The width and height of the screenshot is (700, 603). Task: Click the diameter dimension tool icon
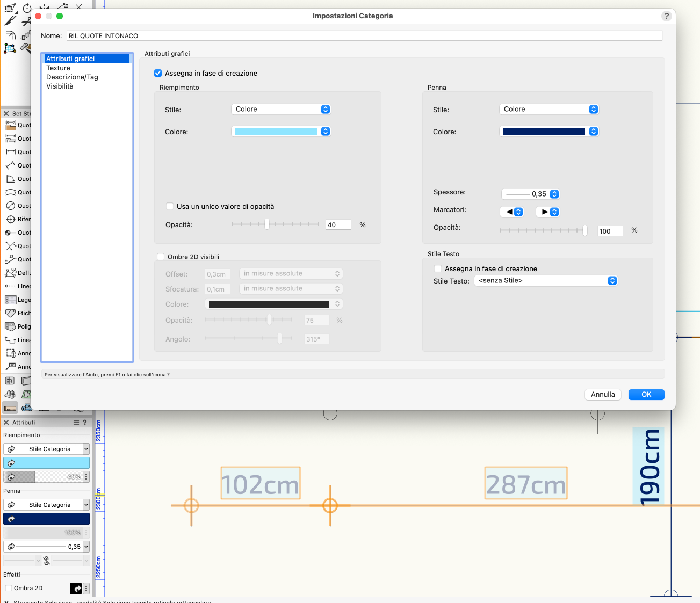(x=10, y=206)
